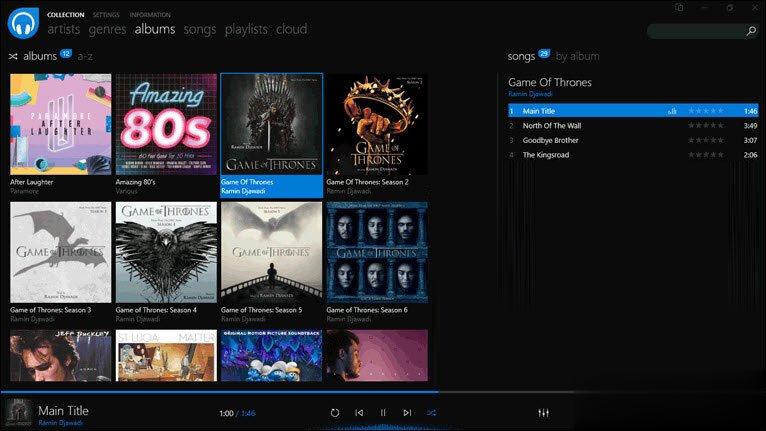Click the now-playing album art thumbnail
Viewport: 766px width, 431px height.
19,413
